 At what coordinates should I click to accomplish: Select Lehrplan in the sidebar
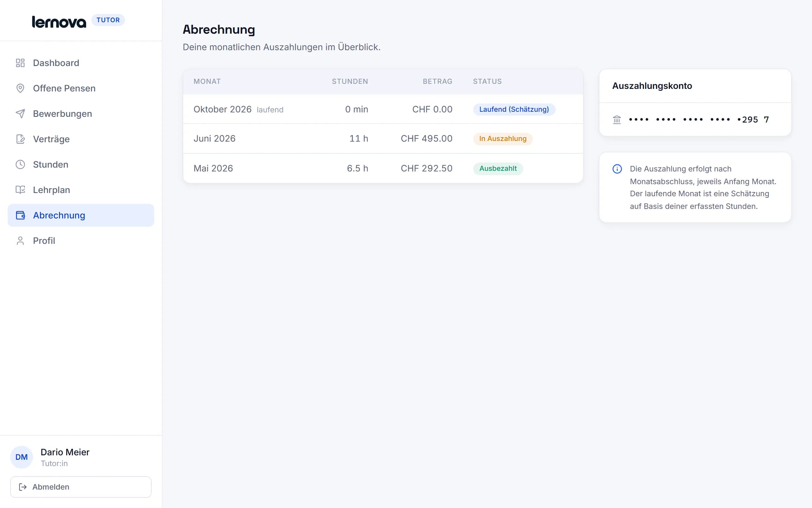(x=81, y=190)
